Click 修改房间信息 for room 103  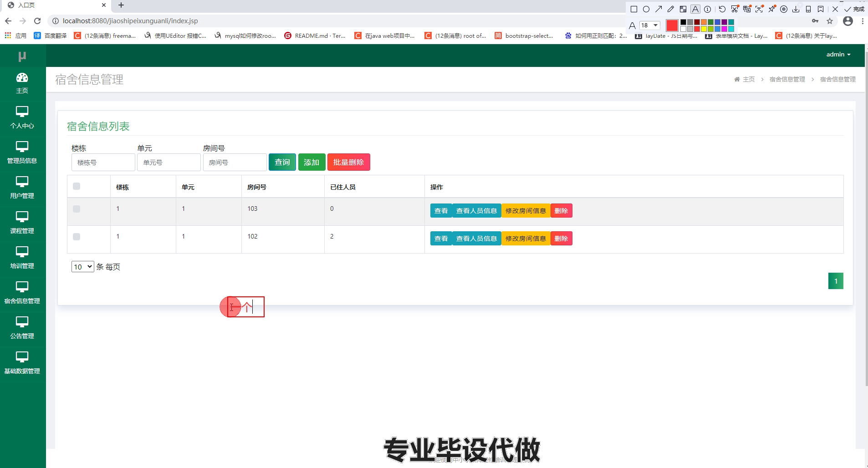pyautogui.click(x=526, y=211)
